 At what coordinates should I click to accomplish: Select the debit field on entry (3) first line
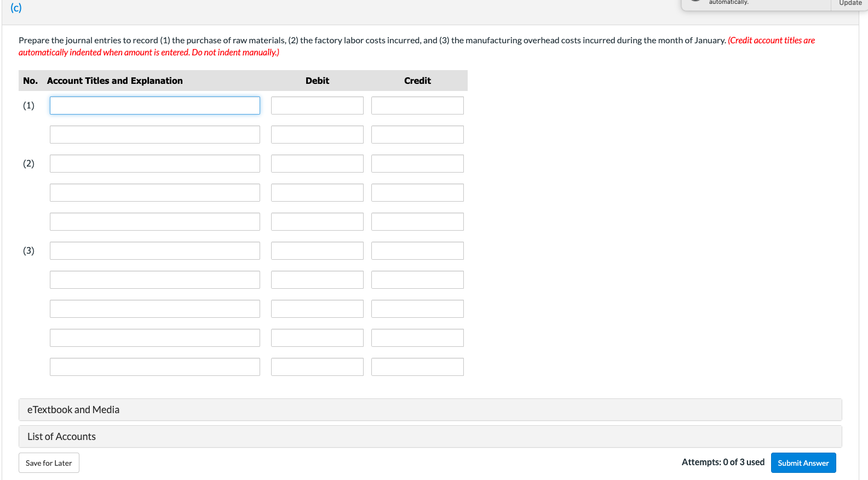pyautogui.click(x=317, y=251)
